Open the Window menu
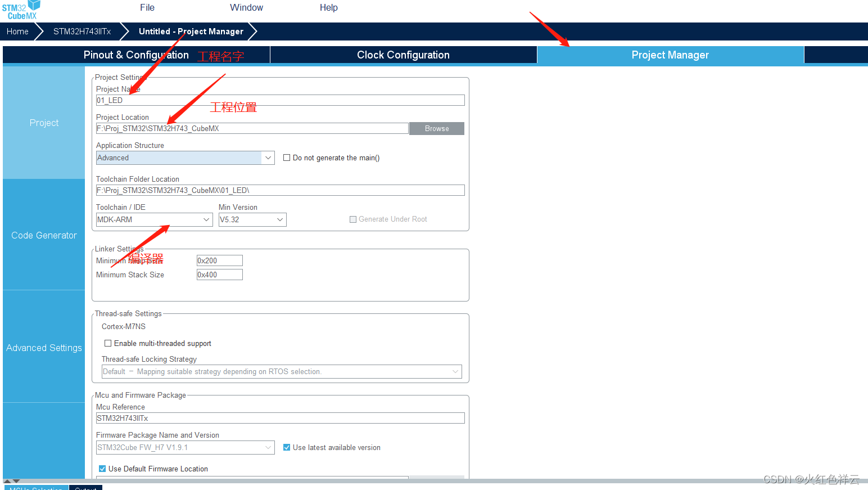This screenshot has height=490, width=868. 246,7
